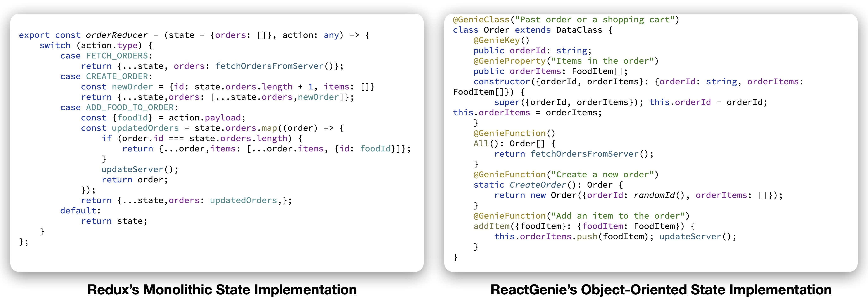
Task: Click the ADD_FOOD_TO_ORDER case label
Action: [130, 107]
